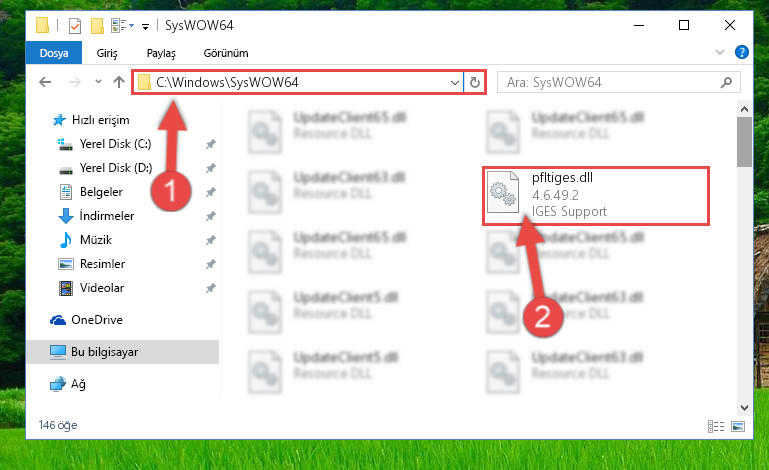Viewport: 769px width, 470px height.
Task: Select the pfltiges.dll file
Action: [x=595, y=195]
